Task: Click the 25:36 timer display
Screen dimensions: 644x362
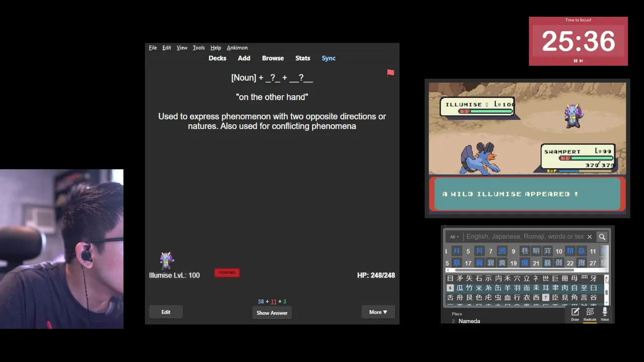Action: [x=578, y=41]
